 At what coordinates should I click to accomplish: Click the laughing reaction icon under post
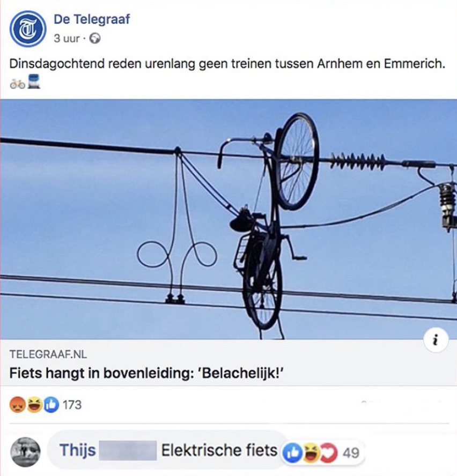click(34, 405)
